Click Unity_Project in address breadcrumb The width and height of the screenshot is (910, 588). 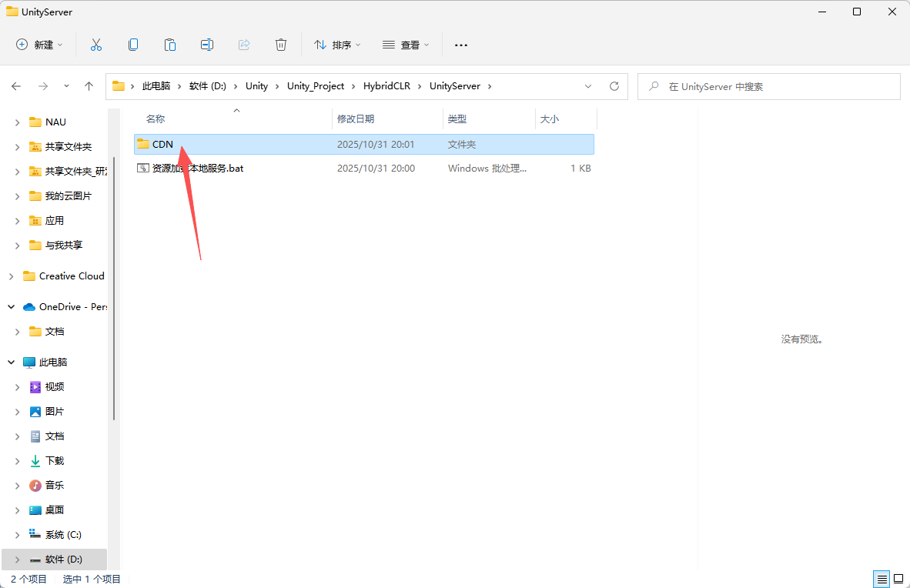(316, 86)
